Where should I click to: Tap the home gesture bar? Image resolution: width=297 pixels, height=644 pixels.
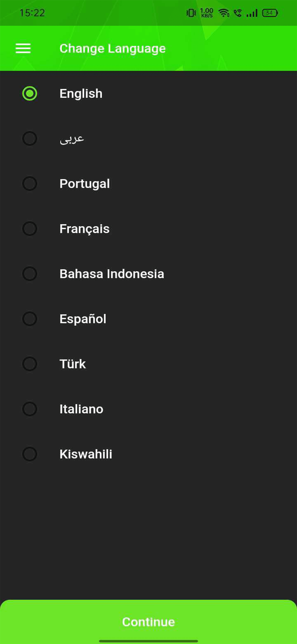click(x=148, y=640)
